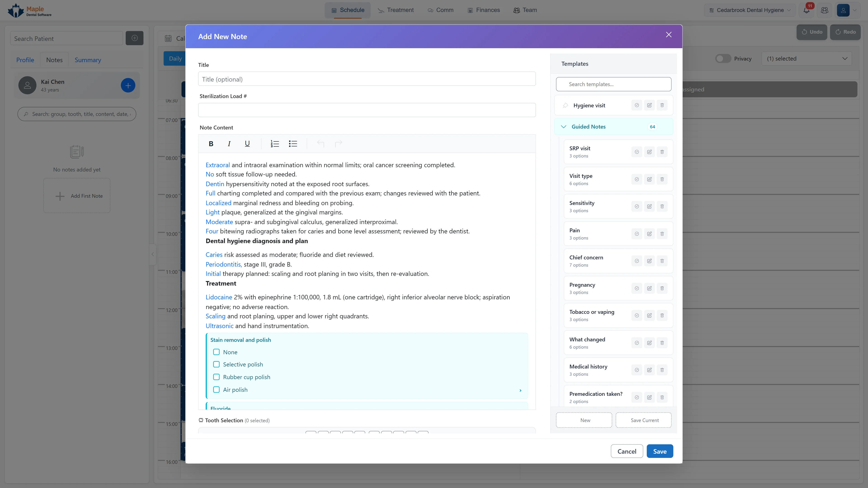Image resolution: width=868 pixels, height=488 pixels.
Task: Toggle bold formatting in note editor
Action: 211,144
